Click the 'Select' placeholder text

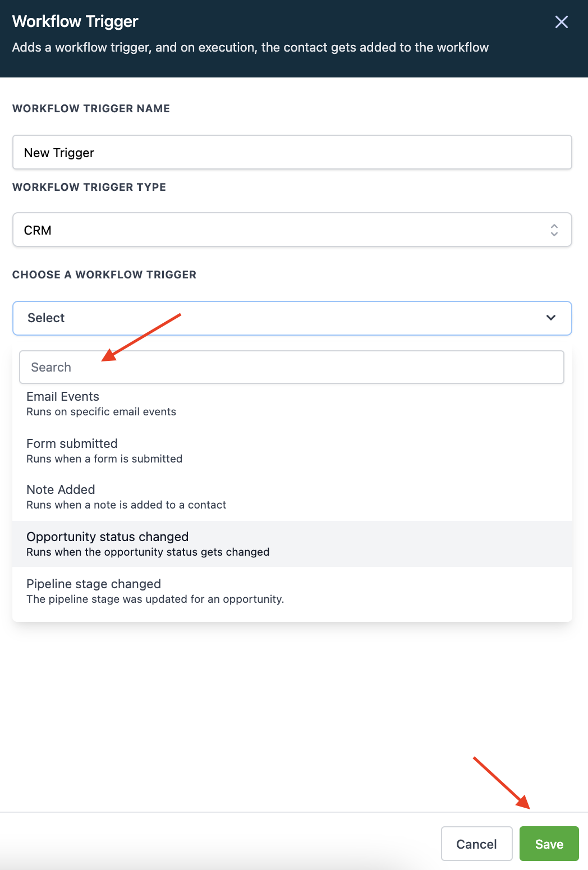point(46,318)
